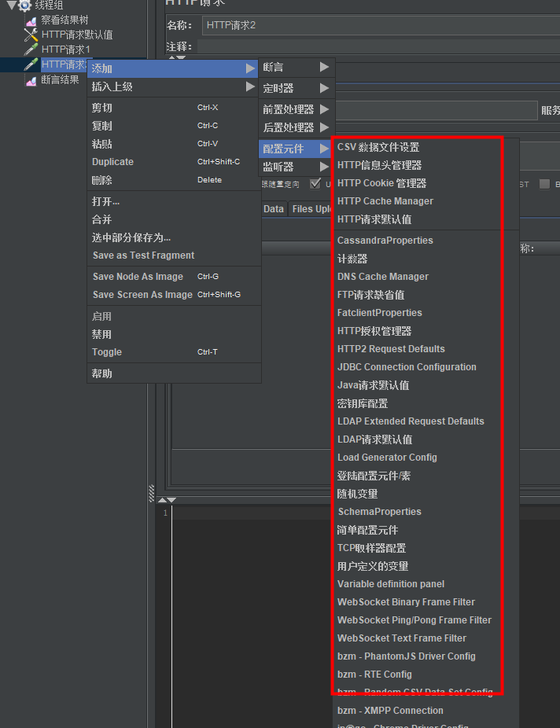The width and height of the screenshot is (560, 728).
Task: Click the selected HTTP请求2 sampler pipette icon
Action: 31,64
